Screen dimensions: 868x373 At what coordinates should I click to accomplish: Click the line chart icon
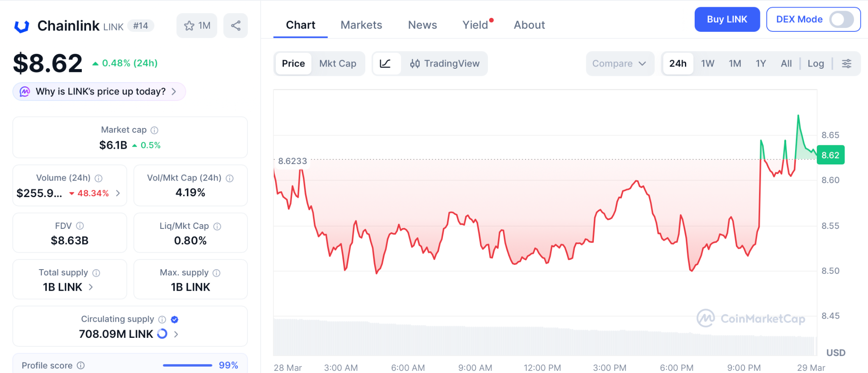385,64
